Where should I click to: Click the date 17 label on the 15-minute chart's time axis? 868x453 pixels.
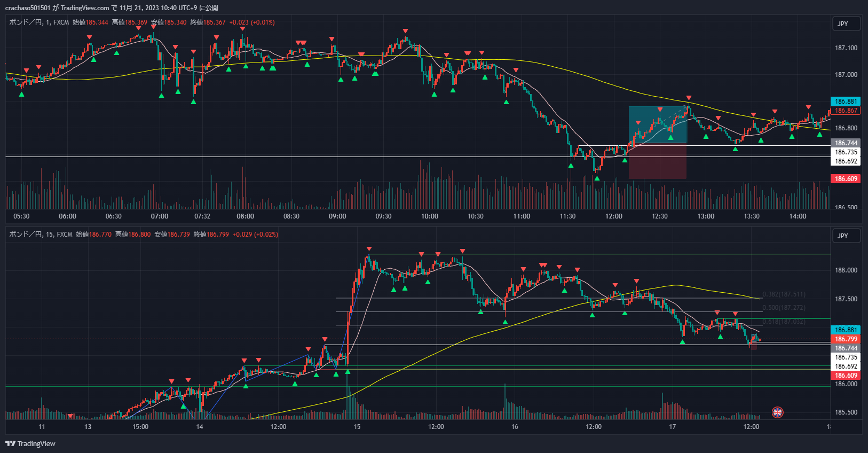pyautogui.click(x=673, y=427)
